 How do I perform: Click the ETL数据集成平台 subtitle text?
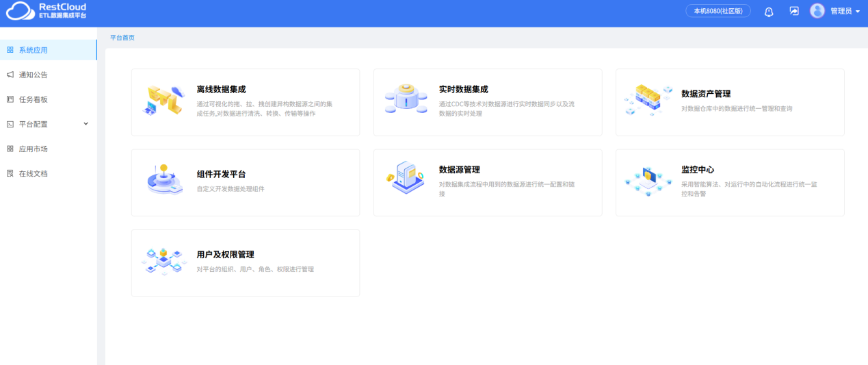(x=62, y=16)
